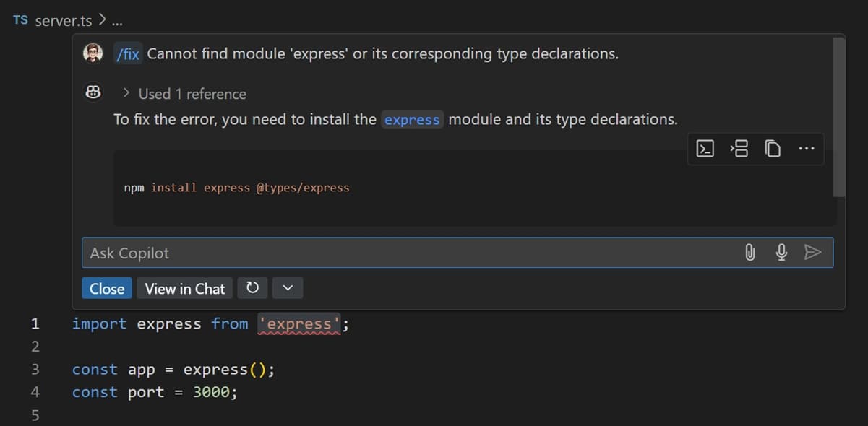Click the 'app' variable name on line 3
The width and height of the screenshot is (868, 426).
142,370
